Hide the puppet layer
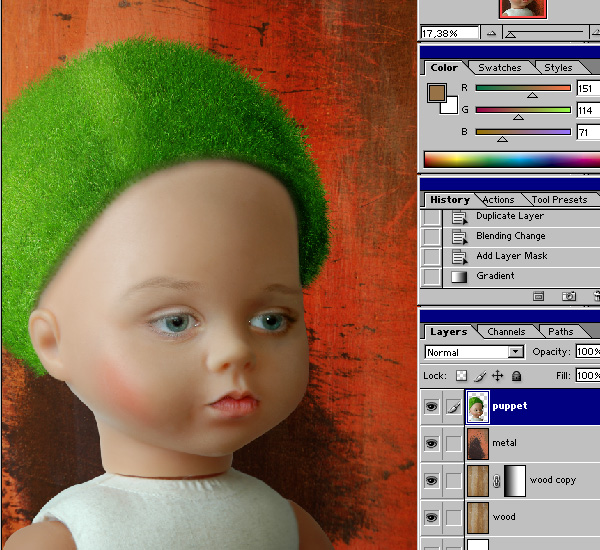600x550 pixels. coord(431,406)
